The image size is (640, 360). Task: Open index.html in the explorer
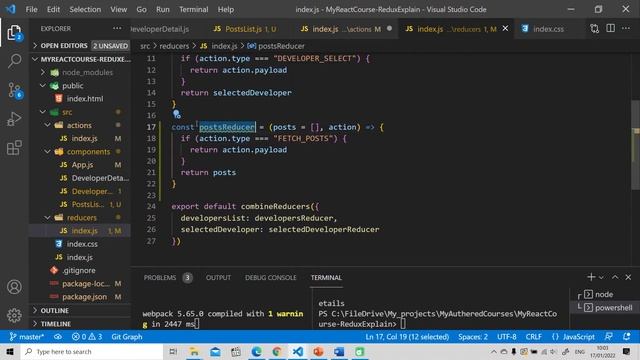tap(80, 99)
